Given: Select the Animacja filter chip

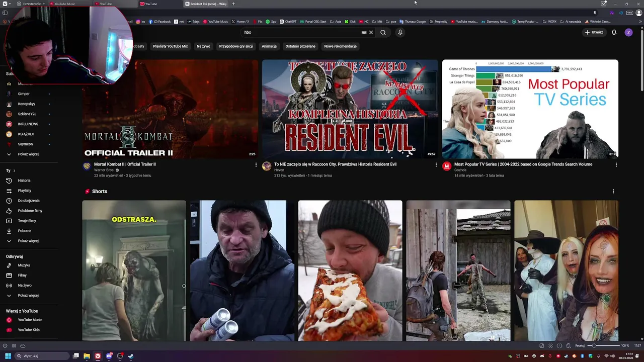Looking at the screenshot, I should pos(269,46).
